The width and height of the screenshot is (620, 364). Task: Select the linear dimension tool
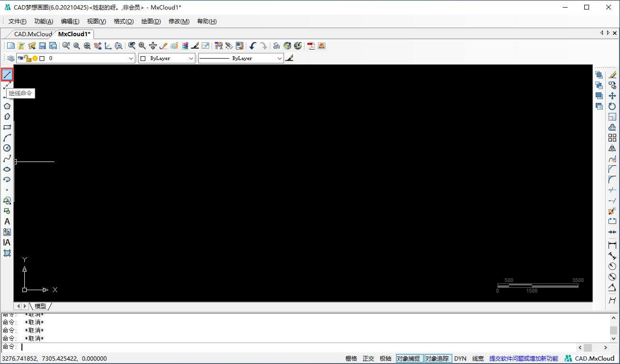612,245
